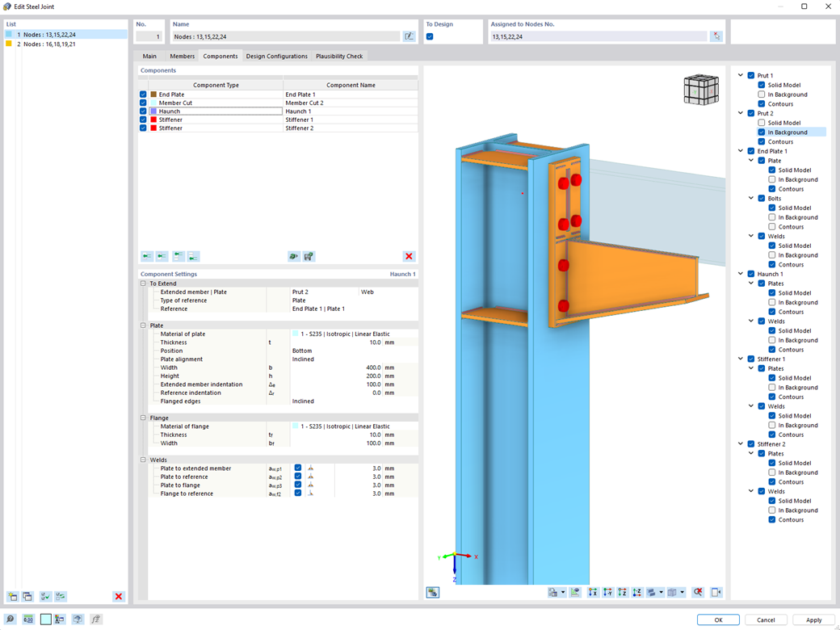
Task: Click the OK button to confirm
Action: point(717,619)
